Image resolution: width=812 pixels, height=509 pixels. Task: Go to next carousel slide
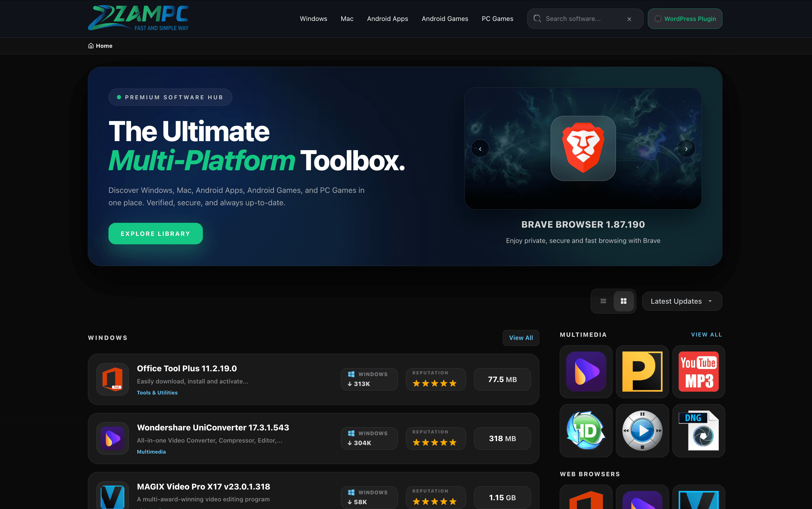click(x=686, y=148)
